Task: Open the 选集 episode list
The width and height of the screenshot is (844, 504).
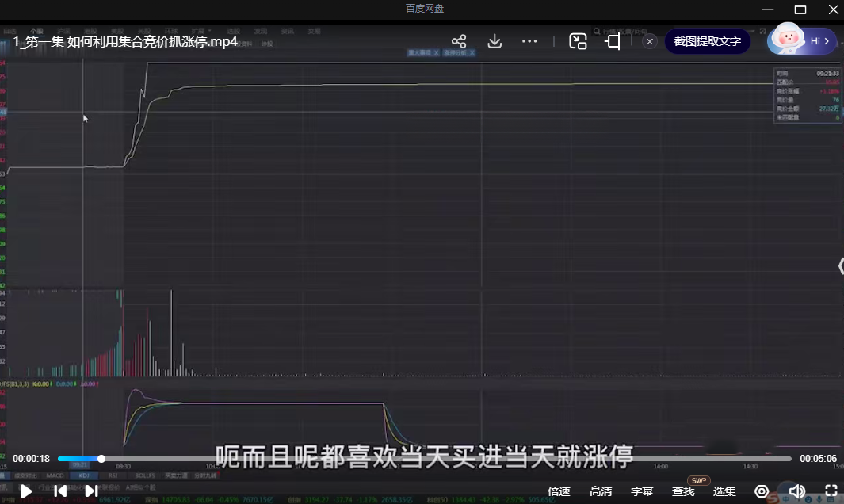Action: coord(724,491)
